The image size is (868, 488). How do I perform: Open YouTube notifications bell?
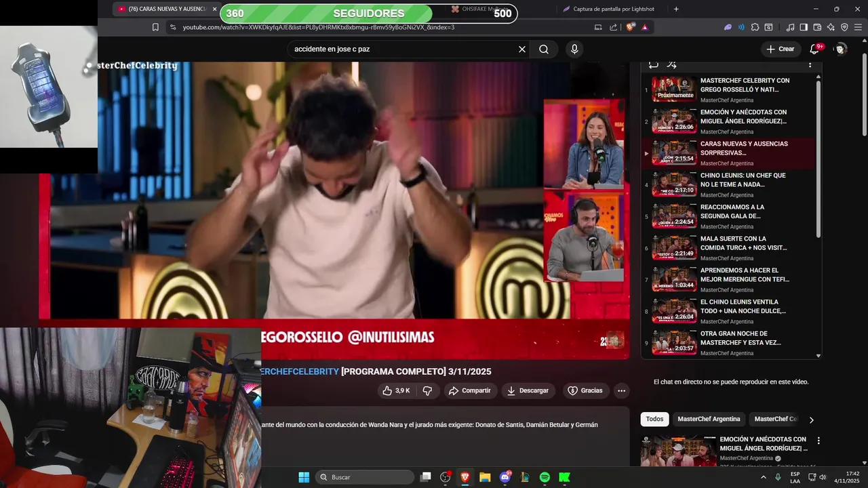click(816, 49)
